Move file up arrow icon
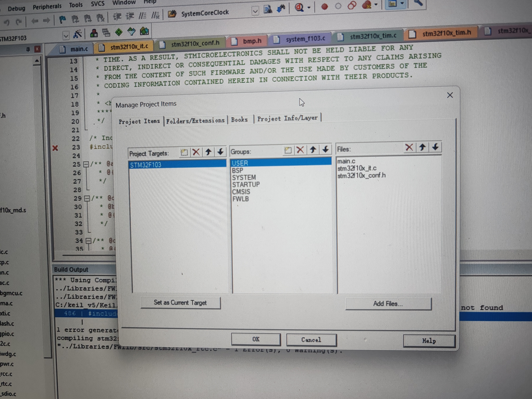The width and height of the screenshot is (532, 399). click(422, 147)
